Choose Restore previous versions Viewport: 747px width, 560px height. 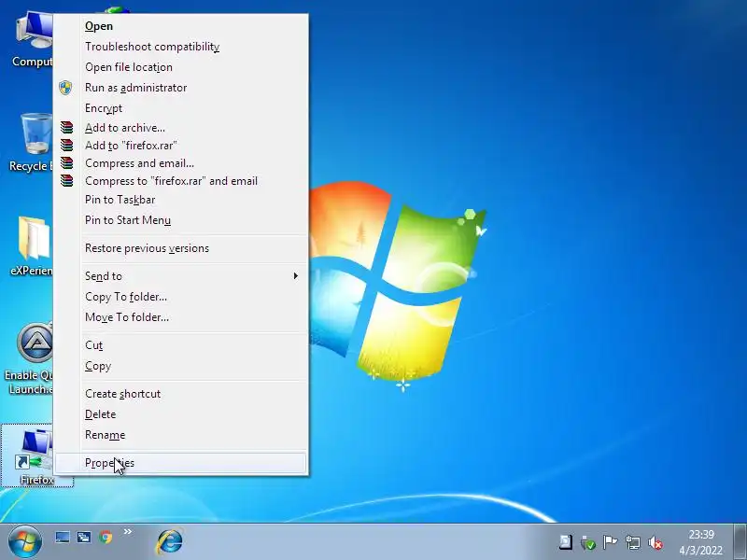(181, 248)
